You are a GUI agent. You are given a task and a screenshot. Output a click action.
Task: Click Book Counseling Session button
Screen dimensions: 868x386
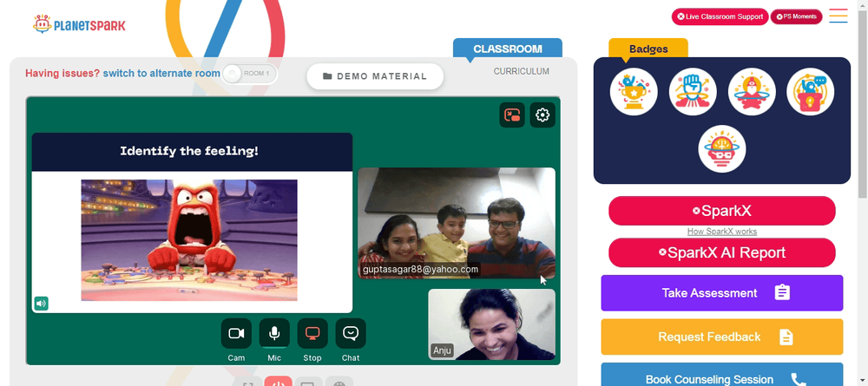(722, 375)
